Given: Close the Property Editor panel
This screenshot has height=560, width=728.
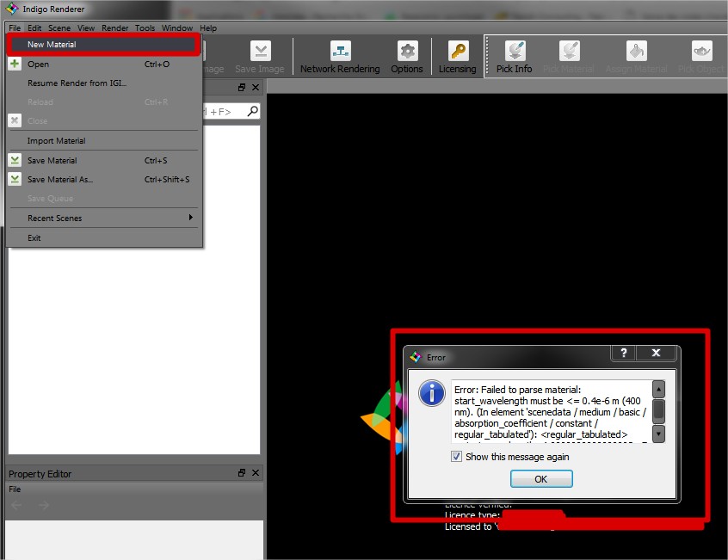Looking at the screenshot, I should [256, 473].
